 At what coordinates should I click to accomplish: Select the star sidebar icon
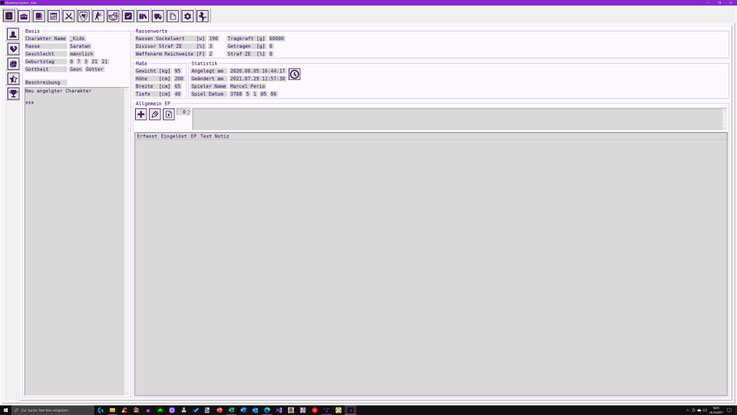pos(13,79)
